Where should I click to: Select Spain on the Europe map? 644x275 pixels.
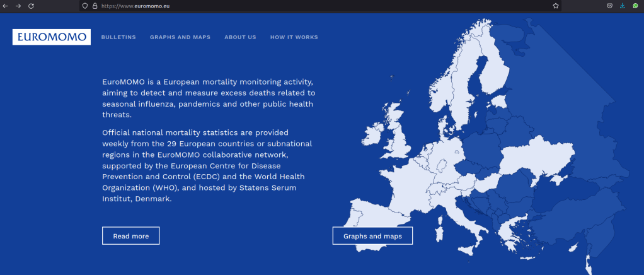pyautogui.click(x=378, y=221)
